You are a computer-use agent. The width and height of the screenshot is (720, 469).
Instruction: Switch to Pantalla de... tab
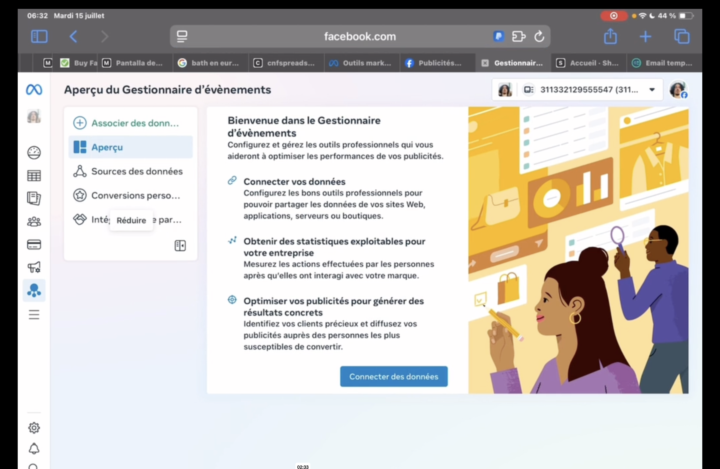[133, 63]
